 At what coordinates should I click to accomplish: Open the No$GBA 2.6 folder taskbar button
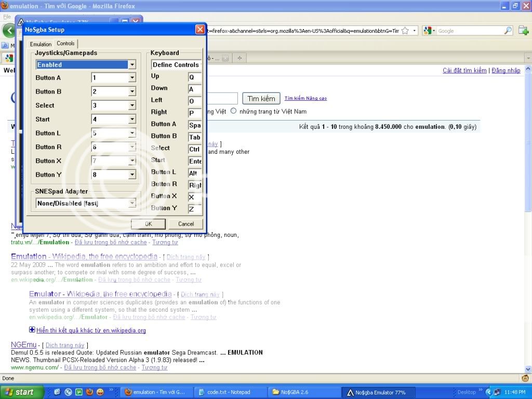(304, 392)
